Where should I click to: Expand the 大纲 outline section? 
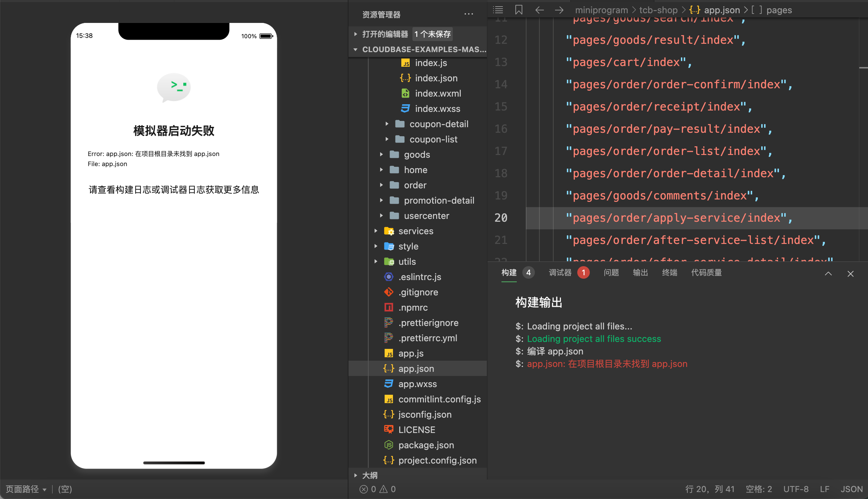point(355,475)
